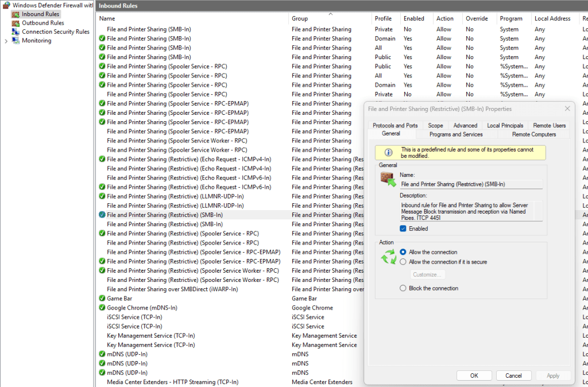Select Allow the connection radio button
The width and height of the screenshot is (588, 387).
pos(403,252)
